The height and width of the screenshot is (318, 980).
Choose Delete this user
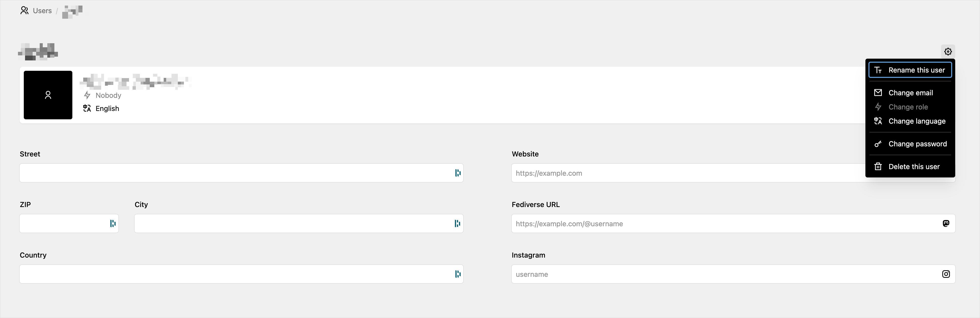[910, 167]
